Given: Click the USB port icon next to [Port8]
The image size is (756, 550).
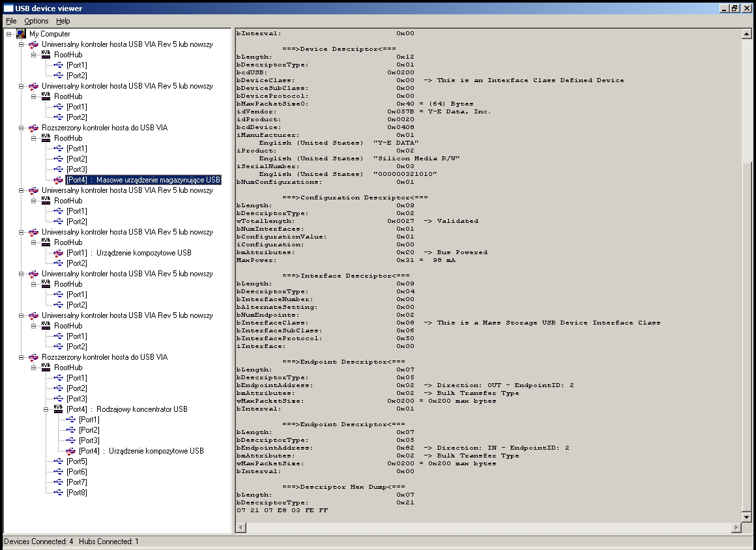Looking at the screenshot, I should click(x=59, y=493).
